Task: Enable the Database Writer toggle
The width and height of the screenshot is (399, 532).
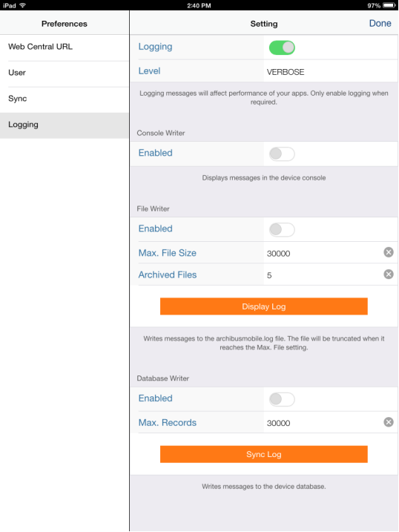Action: (282, 399)
